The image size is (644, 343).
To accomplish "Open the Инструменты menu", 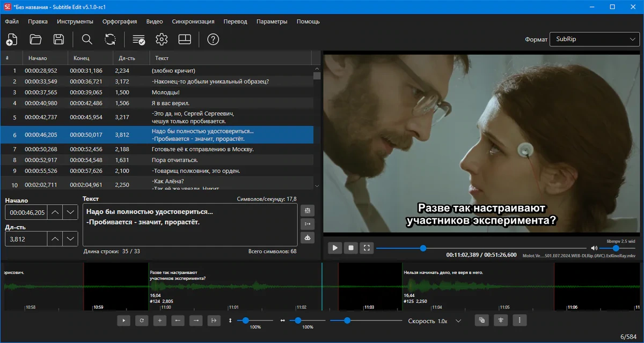I will 75,21.
